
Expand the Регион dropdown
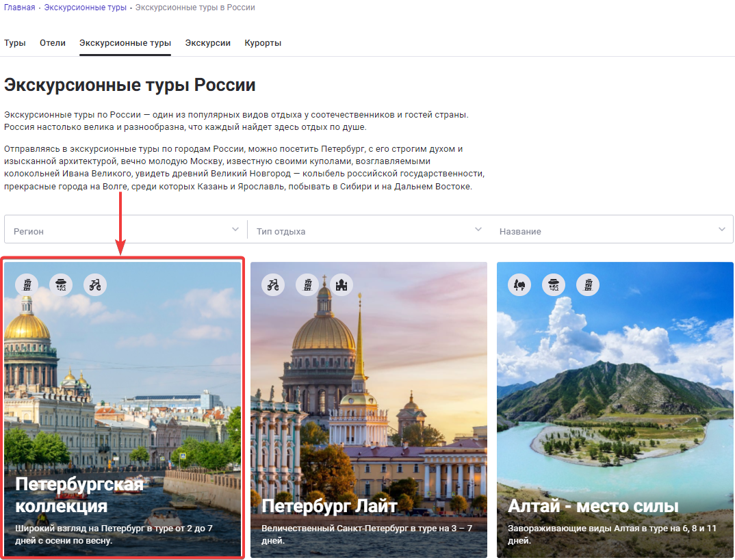pyautogui.click(x=126, y=230)
